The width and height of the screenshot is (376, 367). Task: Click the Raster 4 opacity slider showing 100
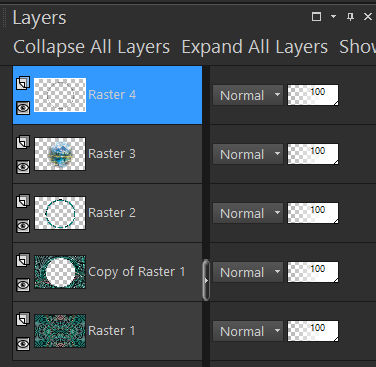[313, 95]
